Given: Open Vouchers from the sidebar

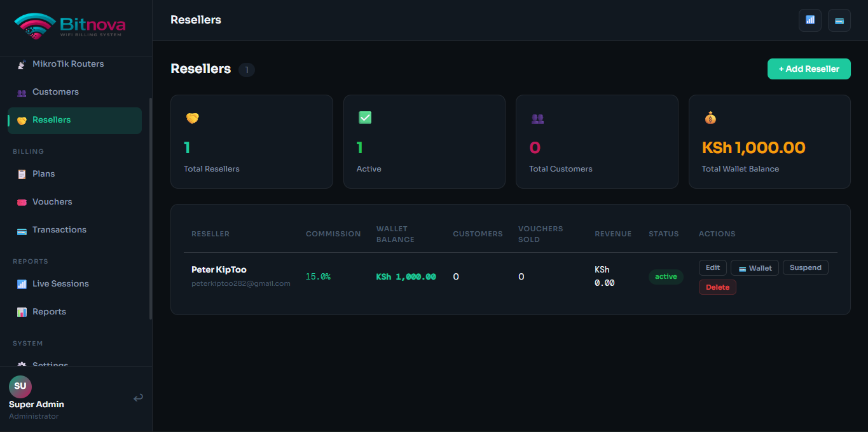Looking at the screenshot, I should [x=74, y=202].
